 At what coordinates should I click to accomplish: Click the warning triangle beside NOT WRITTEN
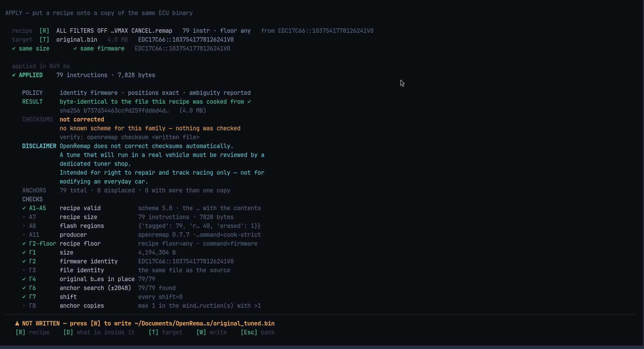[x=17, y=323]
